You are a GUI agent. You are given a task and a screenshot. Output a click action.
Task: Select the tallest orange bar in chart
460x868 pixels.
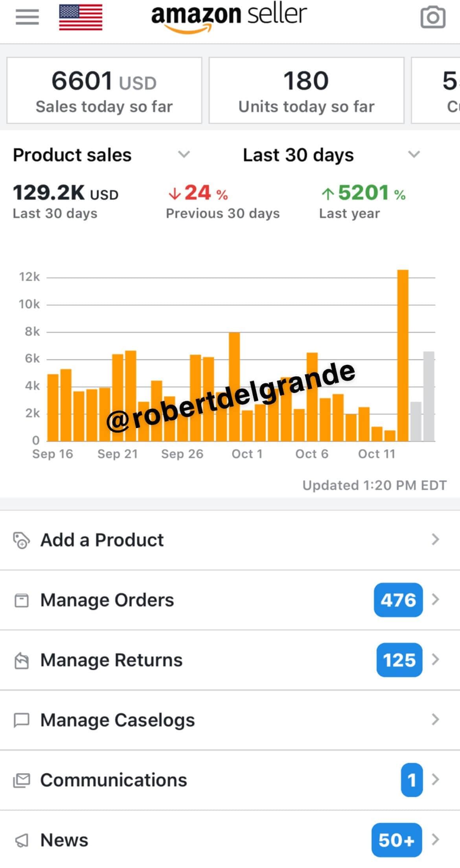[403, 355]
